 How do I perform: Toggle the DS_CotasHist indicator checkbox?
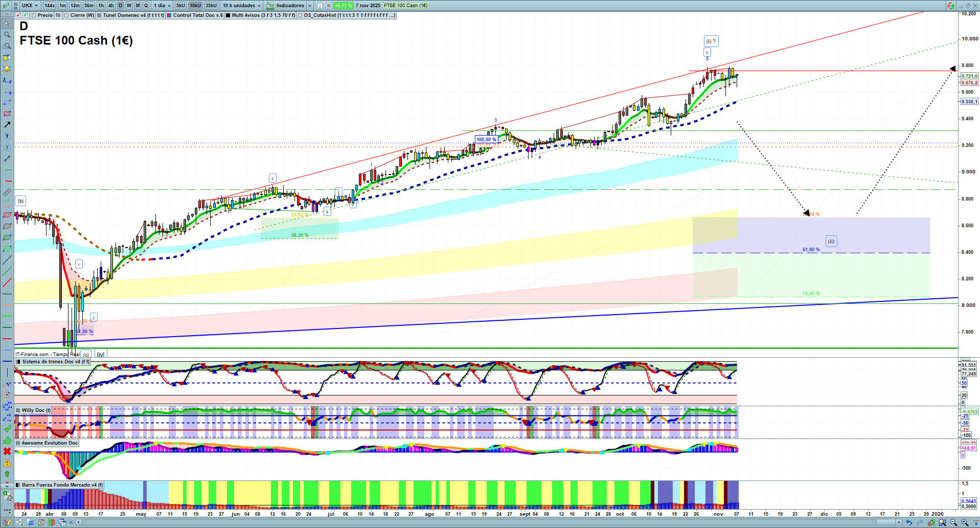coord(300,15)
